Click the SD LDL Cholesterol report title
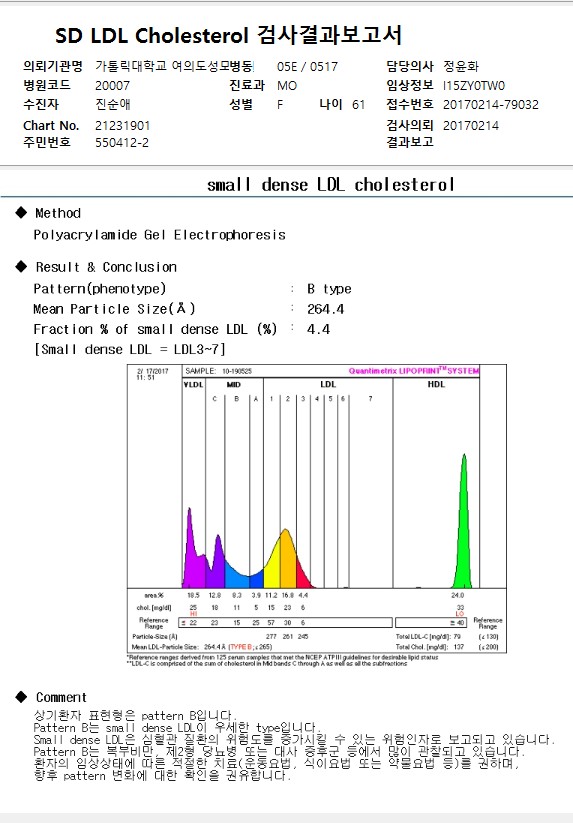This screenshot has height=823, width=573. [x=228, y=35]
